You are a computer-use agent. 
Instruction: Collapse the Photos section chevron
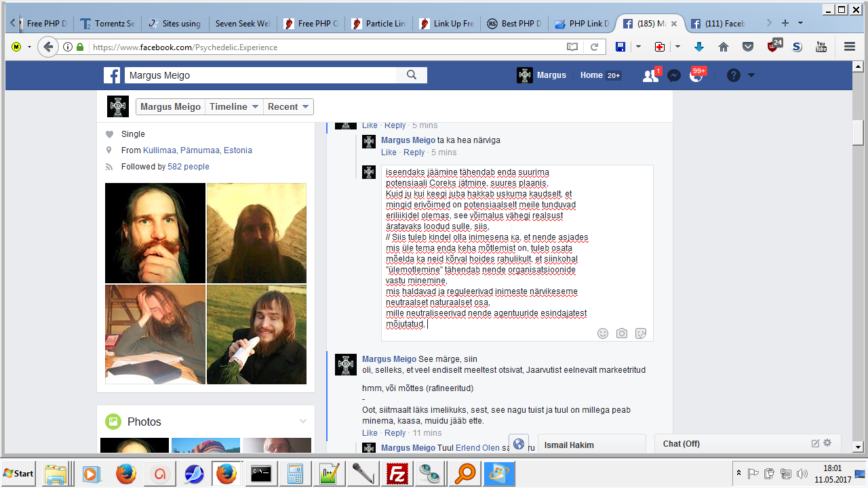point(303,422)
